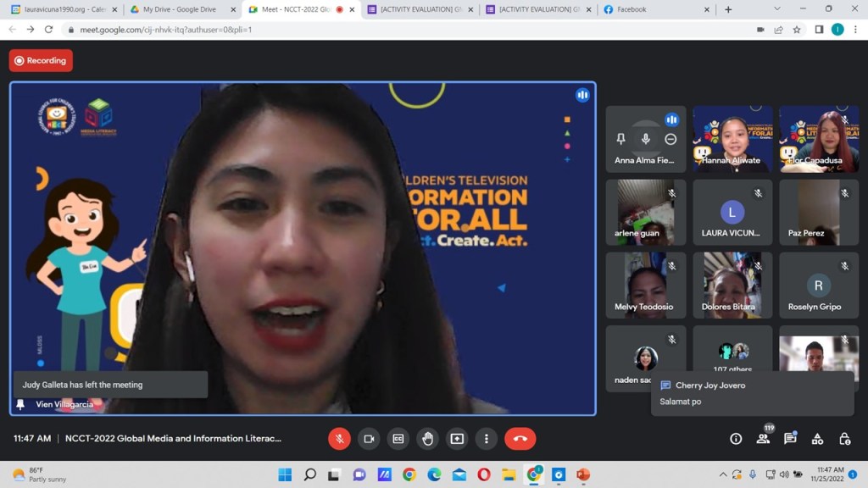Remove Anna Alma from the call
Screen dimensions: 868x488
pyautogui.click(x=670, y=139)
